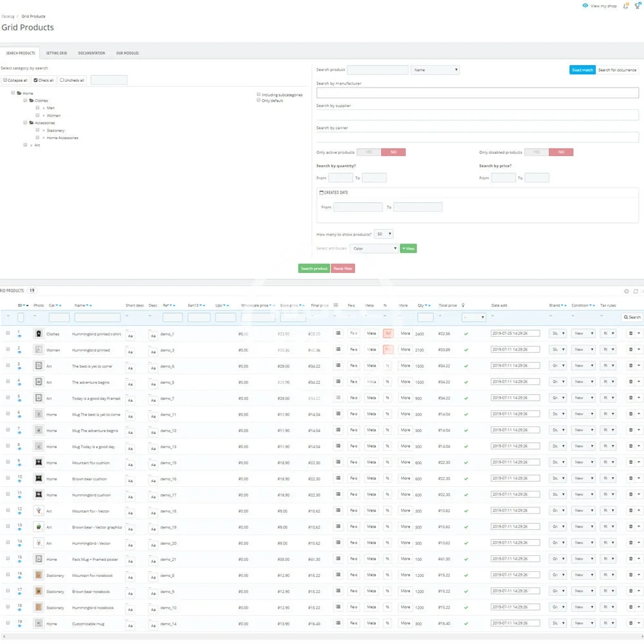Tick the Clothes category checkbox
The image size is (644, 644).
[x=25, y=100]
